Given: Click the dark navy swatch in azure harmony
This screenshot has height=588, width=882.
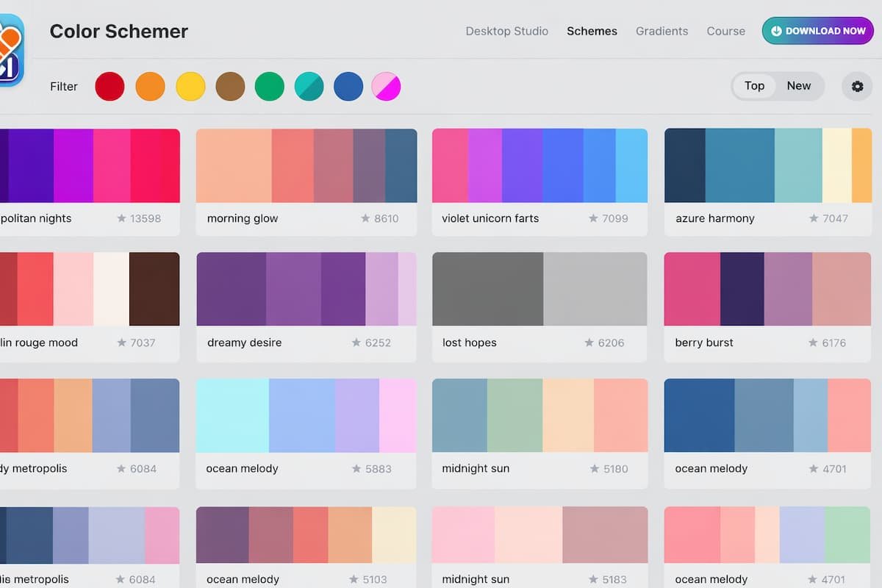Looking at the screenshot, I should 684,164.
